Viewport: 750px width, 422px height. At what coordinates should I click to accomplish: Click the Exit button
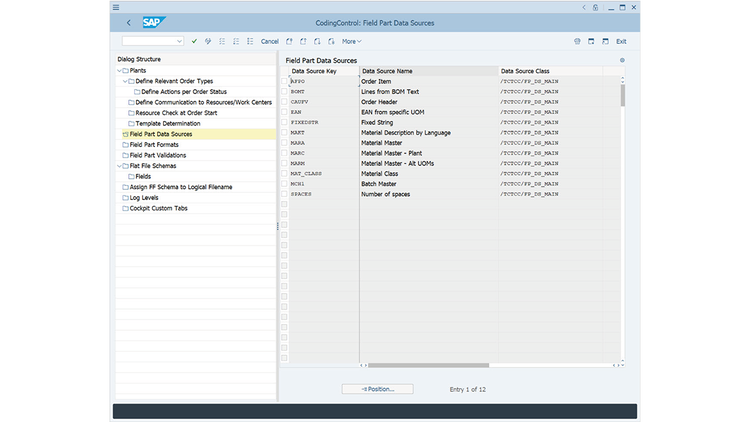coord(621,42)
